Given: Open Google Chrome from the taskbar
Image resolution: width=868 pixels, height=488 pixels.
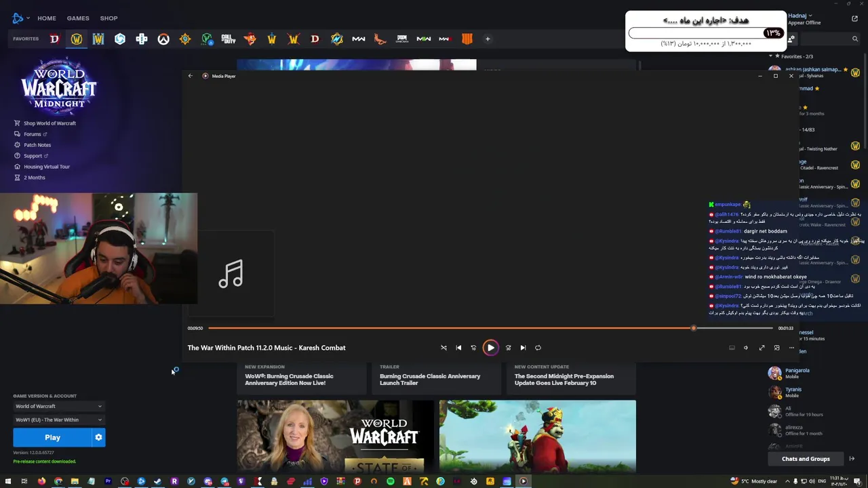Looking at the screenshot, I should [58, 481].
